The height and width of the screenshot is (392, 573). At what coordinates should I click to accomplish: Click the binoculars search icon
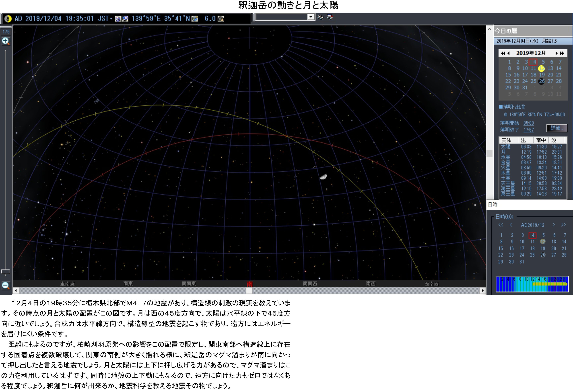(x=320, y=17)
